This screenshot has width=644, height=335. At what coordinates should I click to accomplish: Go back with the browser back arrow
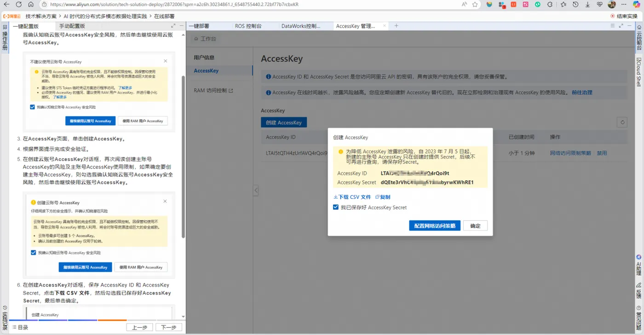pyautogui.click(x=6, y=5)
